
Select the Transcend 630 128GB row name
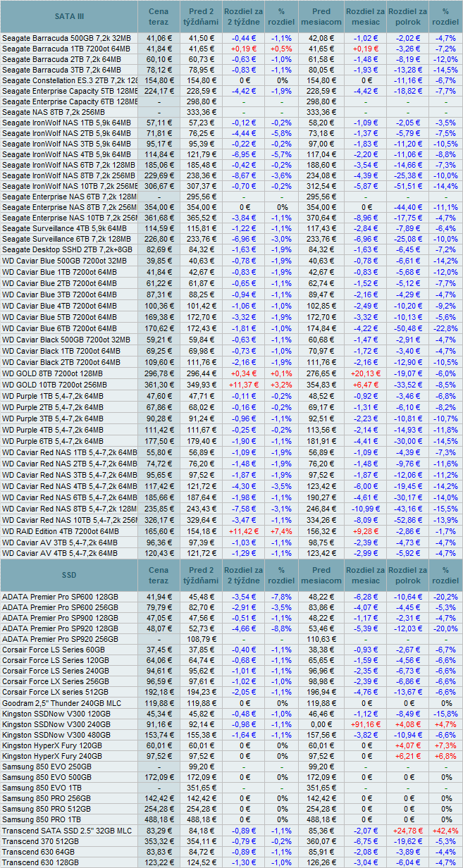coord(40,863)
